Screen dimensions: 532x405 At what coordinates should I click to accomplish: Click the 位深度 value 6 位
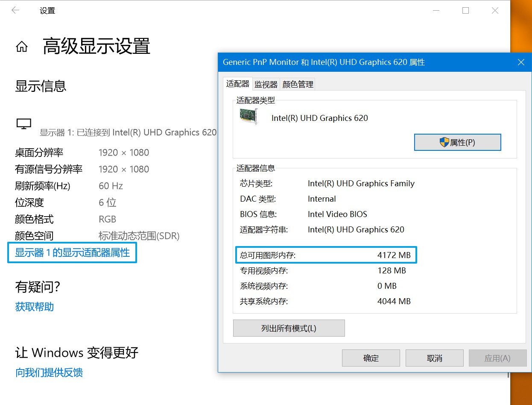pos(108,202)
